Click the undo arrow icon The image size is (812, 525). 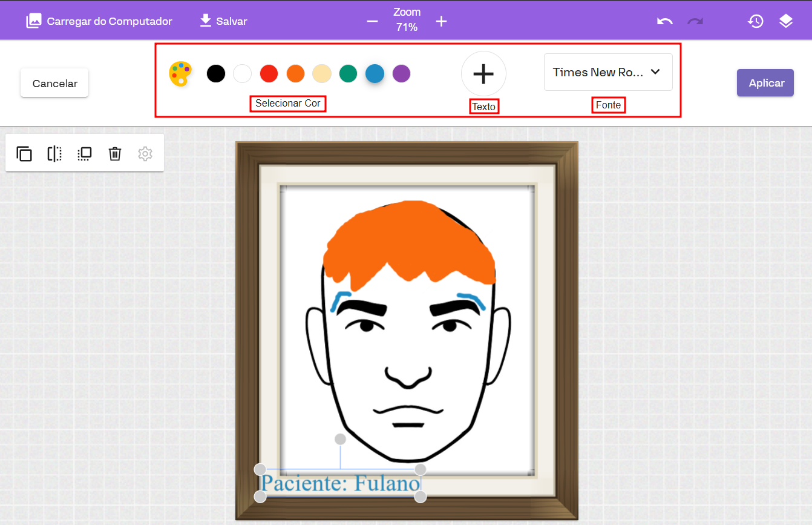point(665,21)
